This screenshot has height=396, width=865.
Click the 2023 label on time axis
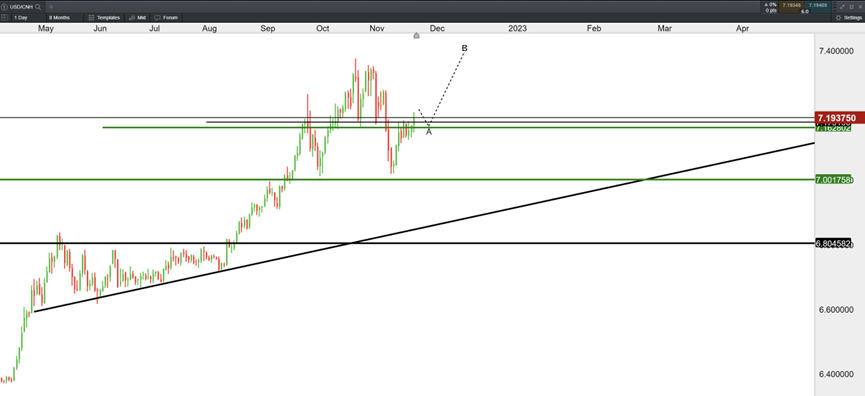tap(517, 29)
